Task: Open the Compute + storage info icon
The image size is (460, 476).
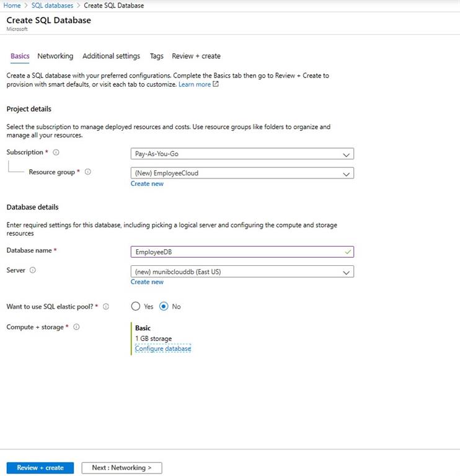Action: point(76,327)
